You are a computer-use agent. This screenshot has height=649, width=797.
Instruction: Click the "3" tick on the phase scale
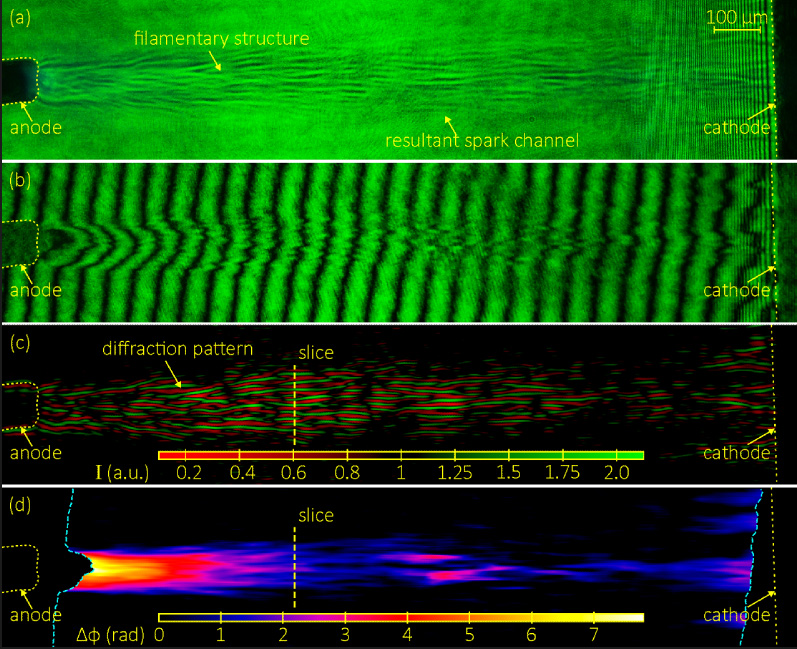coord(345,635)
